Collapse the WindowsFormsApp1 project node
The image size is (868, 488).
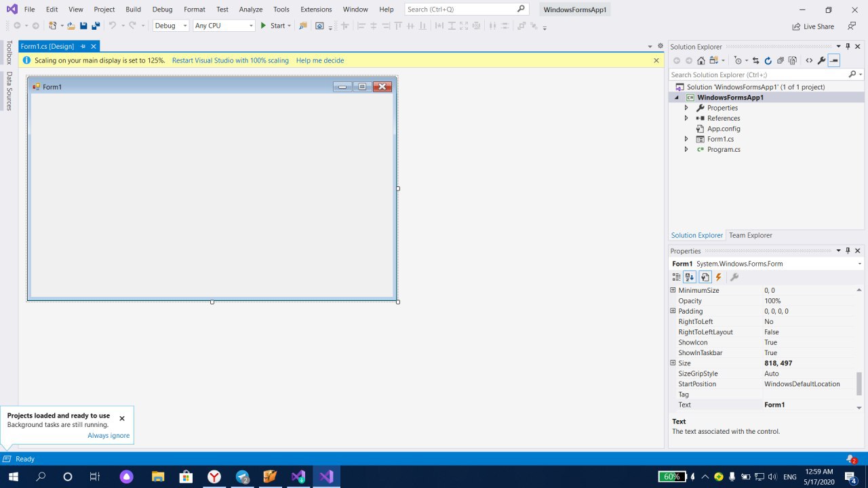point(676,98)
